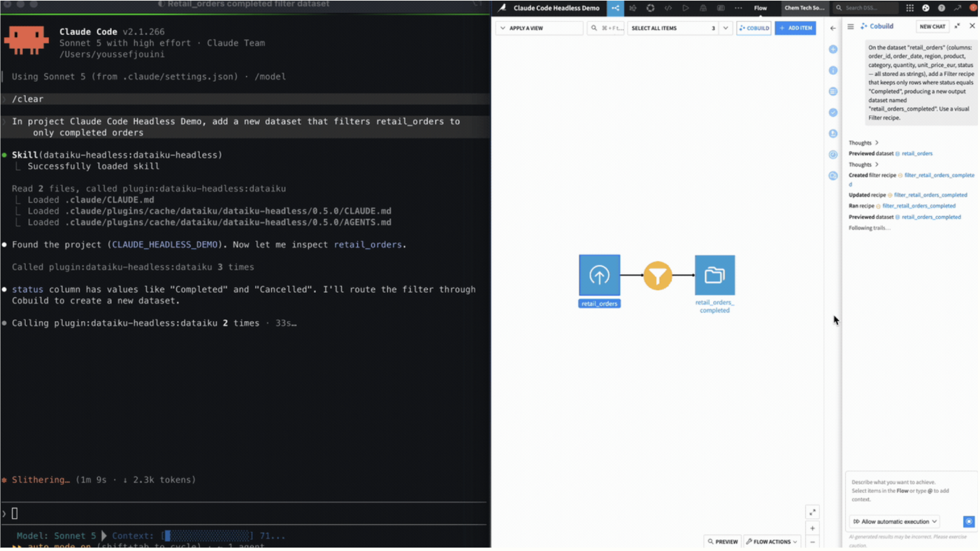Click the Following trails… status text

870,228
